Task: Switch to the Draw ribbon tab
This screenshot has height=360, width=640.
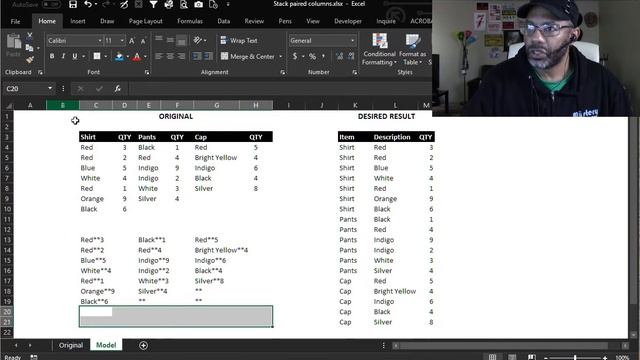Action: 107,21
